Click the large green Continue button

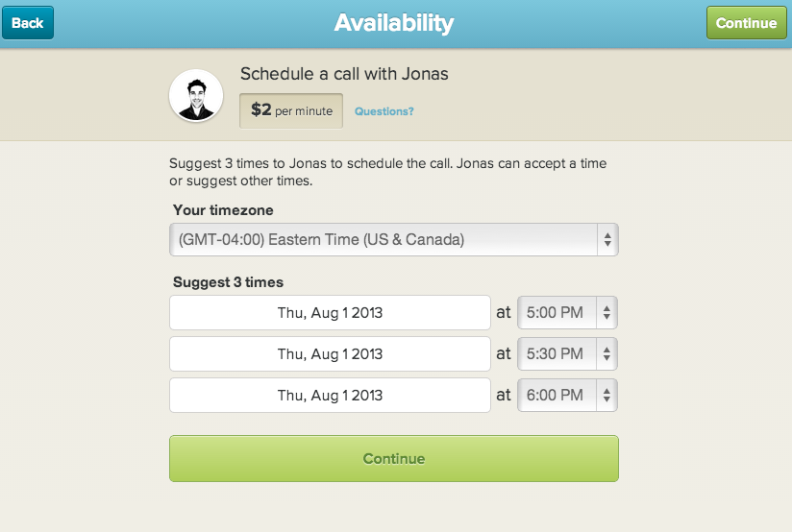[394, 458]
